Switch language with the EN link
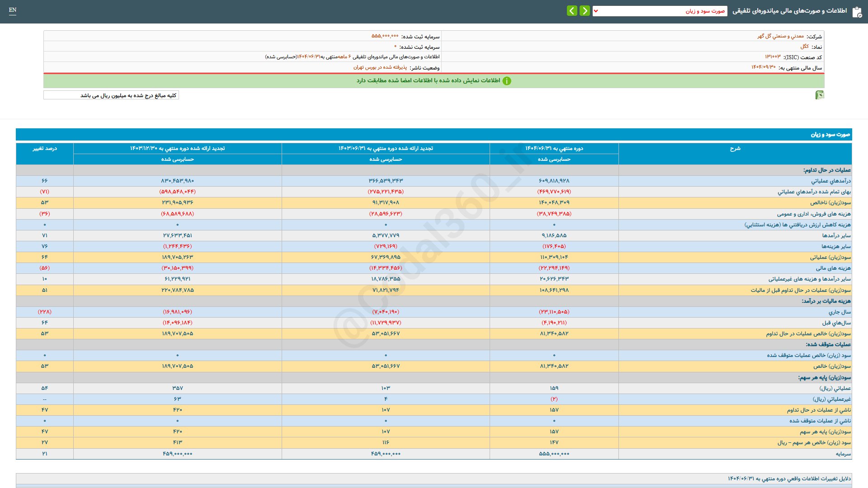 tap(13, 10)
